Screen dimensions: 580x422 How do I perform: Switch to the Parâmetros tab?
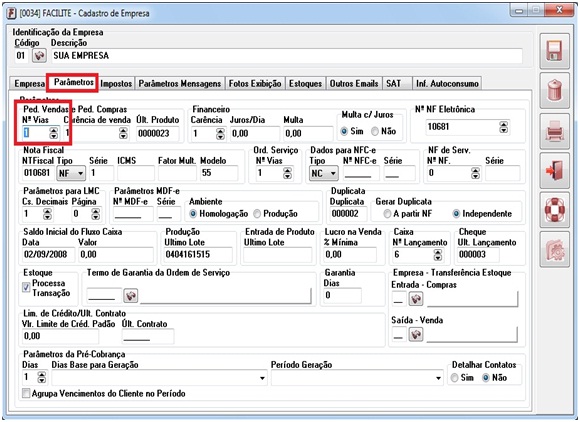(73, 82)
